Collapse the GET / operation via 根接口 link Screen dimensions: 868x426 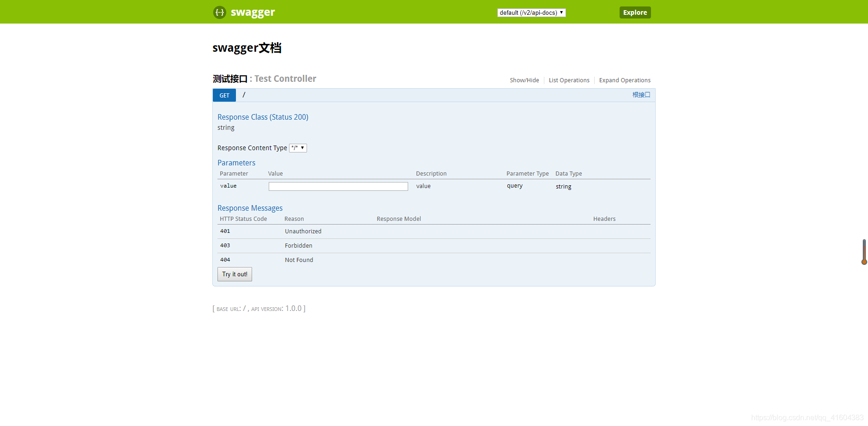pyautogui.click(x=641, y=95)
